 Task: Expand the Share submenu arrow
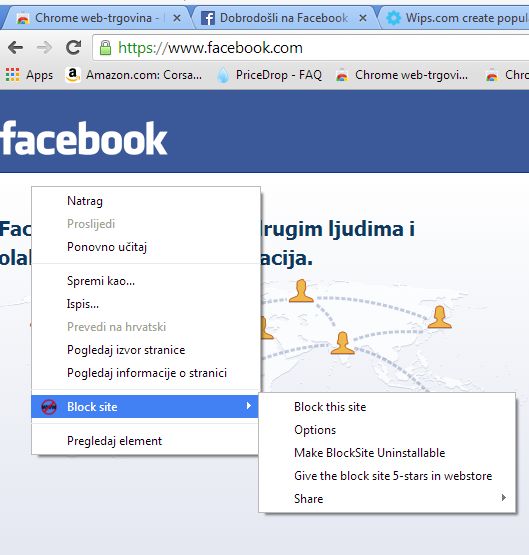click(504, 498)
